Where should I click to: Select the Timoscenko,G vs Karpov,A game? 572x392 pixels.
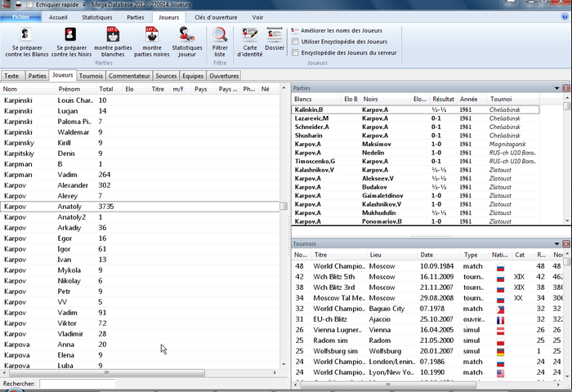click(415, 161)
